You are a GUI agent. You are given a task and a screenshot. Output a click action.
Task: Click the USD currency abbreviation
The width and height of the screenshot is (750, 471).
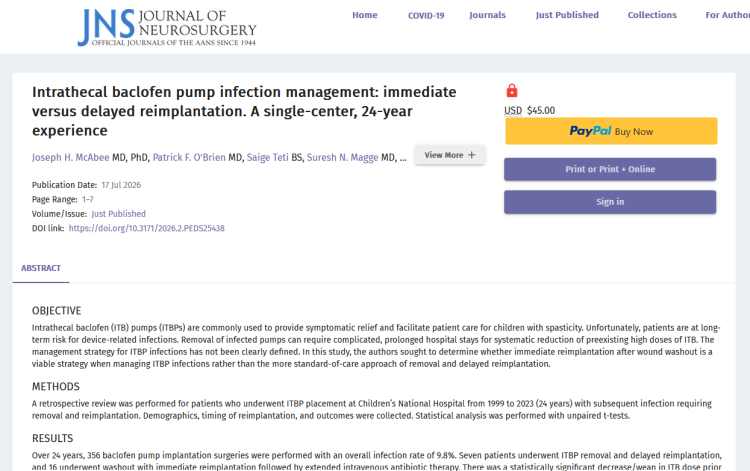click(513, 110)
